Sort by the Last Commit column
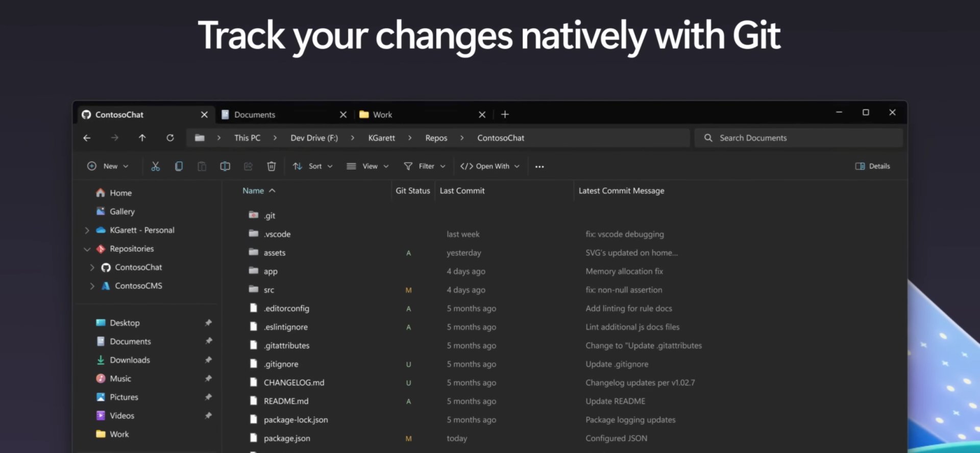 [x=462, y=190]
